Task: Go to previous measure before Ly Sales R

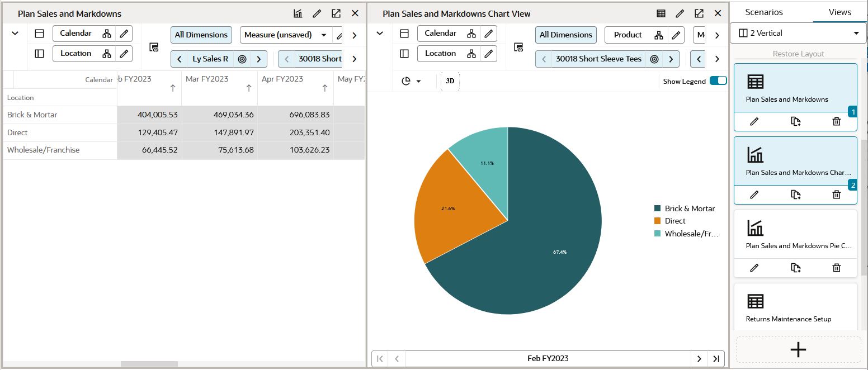Action: 179,59
